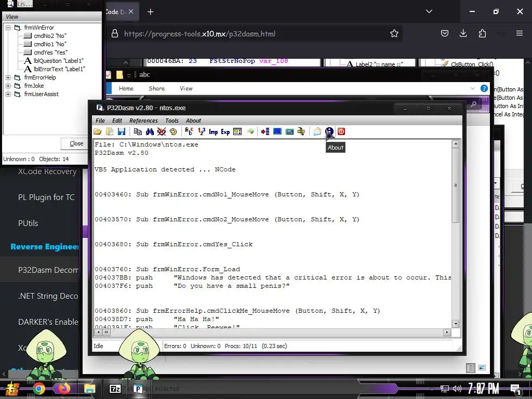This screenshot has height=399, width=532.
Task: Click the Pocket shield icon in Firefox toolbar
Action: point(445,33)
